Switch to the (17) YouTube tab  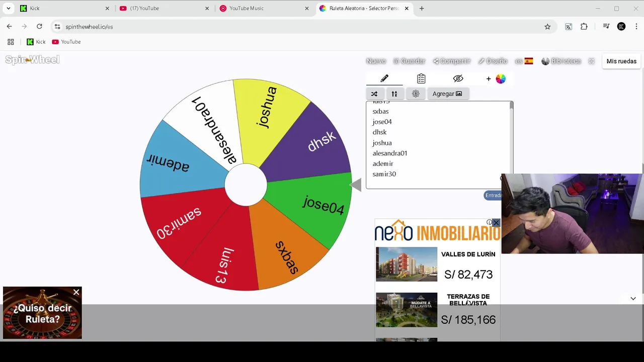pos(164,9)
